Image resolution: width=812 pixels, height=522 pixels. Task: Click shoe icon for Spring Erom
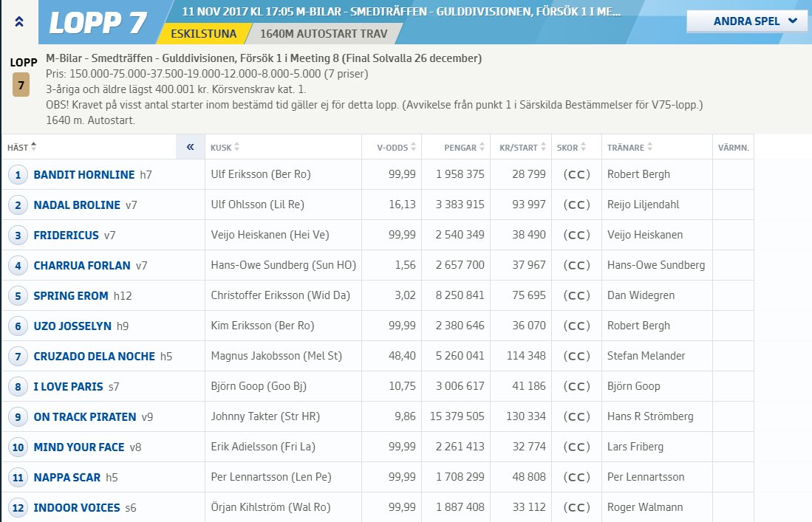576,296
